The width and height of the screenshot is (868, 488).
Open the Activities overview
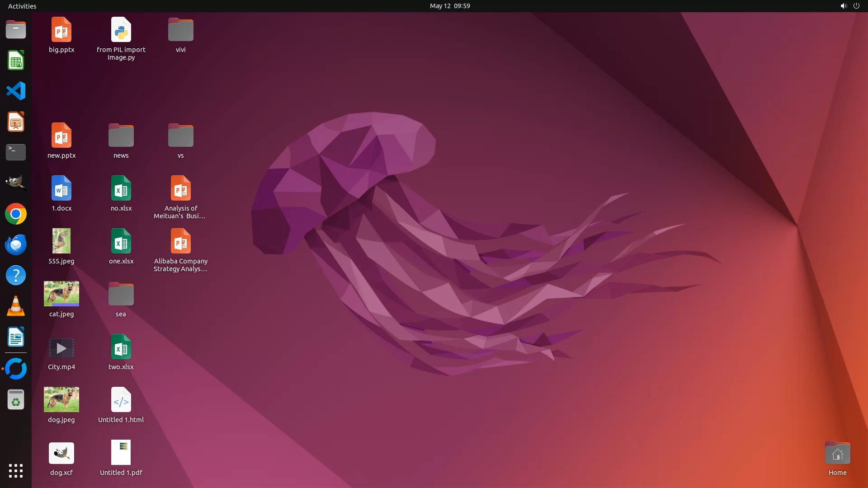pos(22,6)
